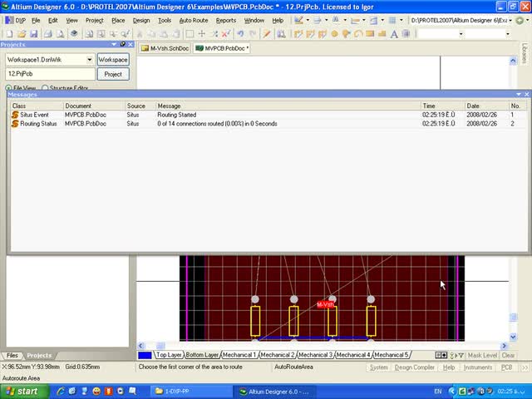Click the layer stack device icon
The height and width of the screenshot is (399, 532).
[74, 33]
